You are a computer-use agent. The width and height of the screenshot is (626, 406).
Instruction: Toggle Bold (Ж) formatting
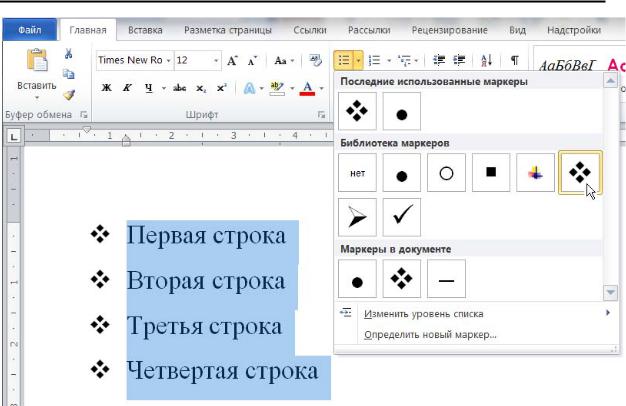[106, 88]
